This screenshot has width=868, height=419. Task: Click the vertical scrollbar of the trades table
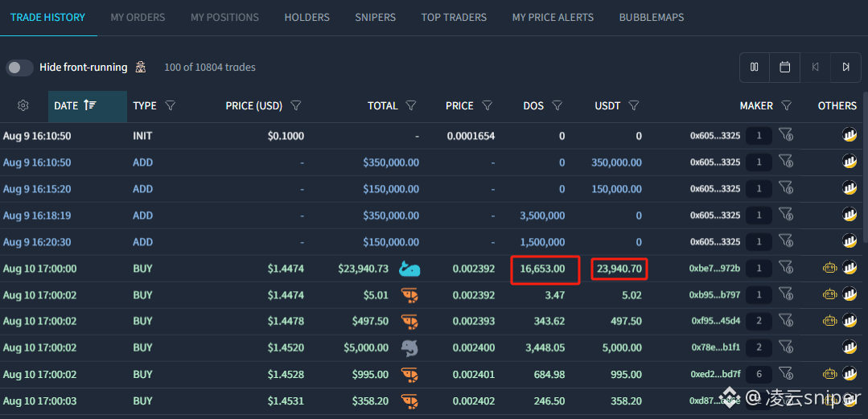pyautogui.click(x=866, y=166)
